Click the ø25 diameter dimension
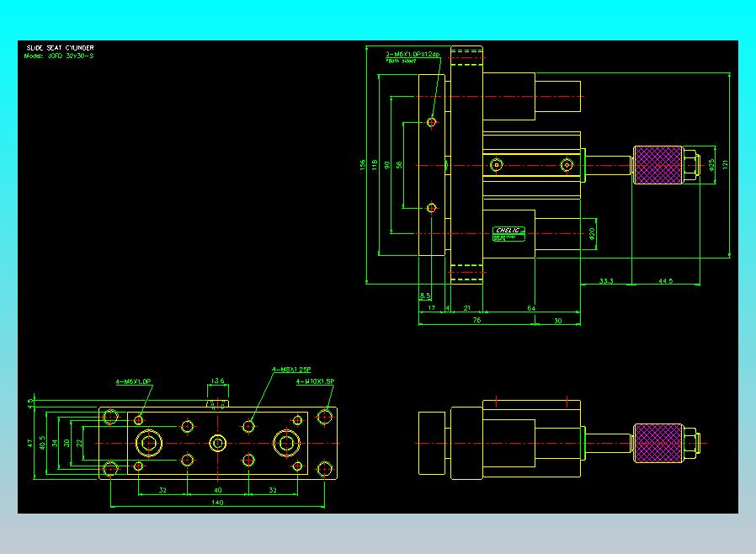 pos(711,164)
